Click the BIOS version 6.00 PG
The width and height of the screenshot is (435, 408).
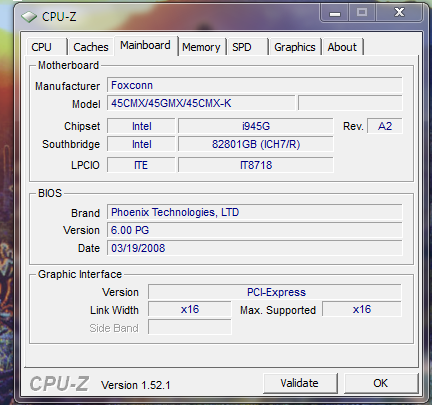(x=255, y=230)
